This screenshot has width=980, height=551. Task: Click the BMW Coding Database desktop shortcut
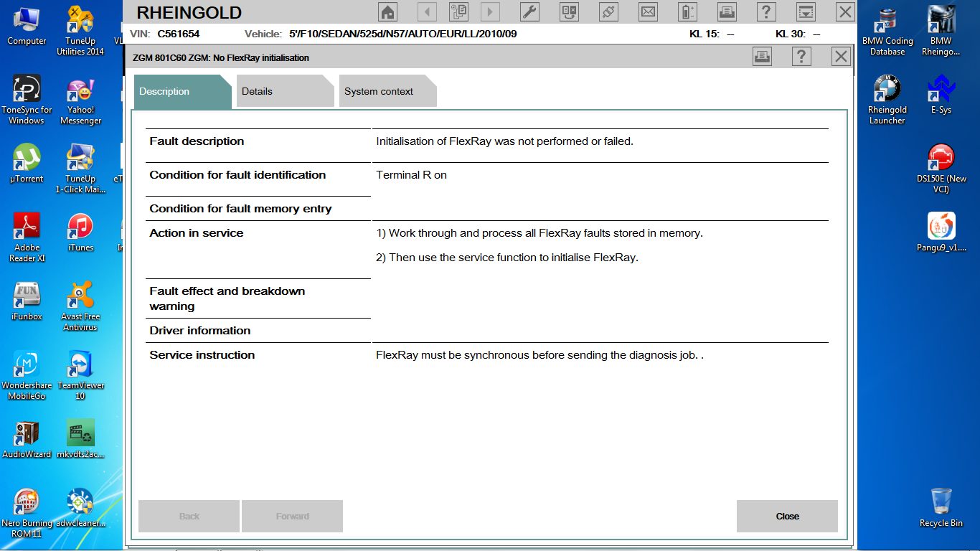[887, 32]
